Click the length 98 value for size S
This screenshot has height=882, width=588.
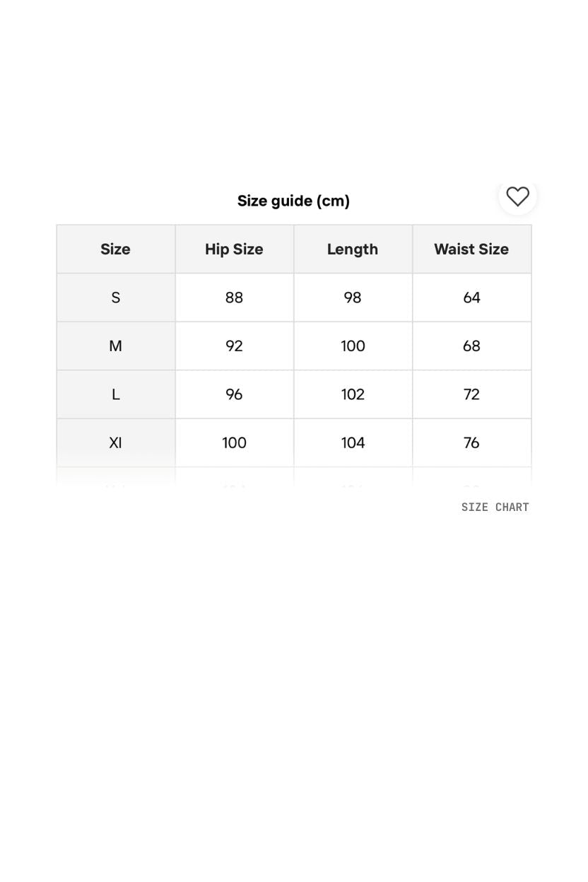pyautogui.click(x=353, y=298)
